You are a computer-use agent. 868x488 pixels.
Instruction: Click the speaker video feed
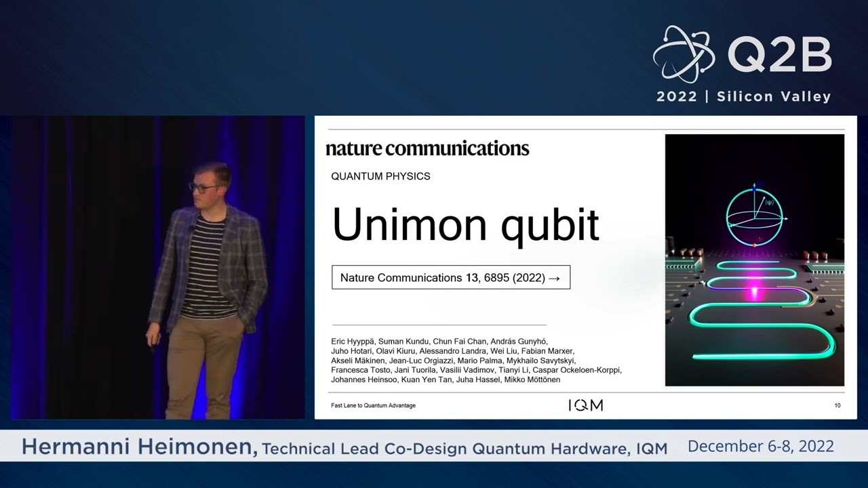pyautogui.click(x=157, y=268)
